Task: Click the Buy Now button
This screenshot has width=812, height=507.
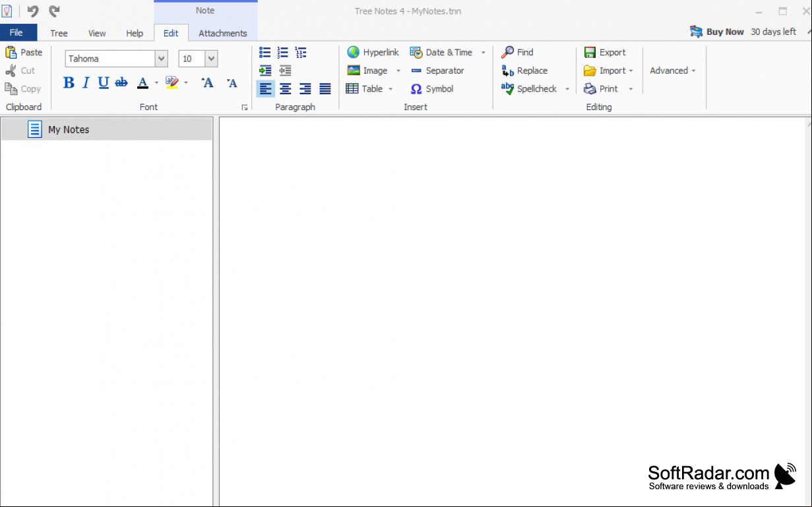Action: point(717,32)
